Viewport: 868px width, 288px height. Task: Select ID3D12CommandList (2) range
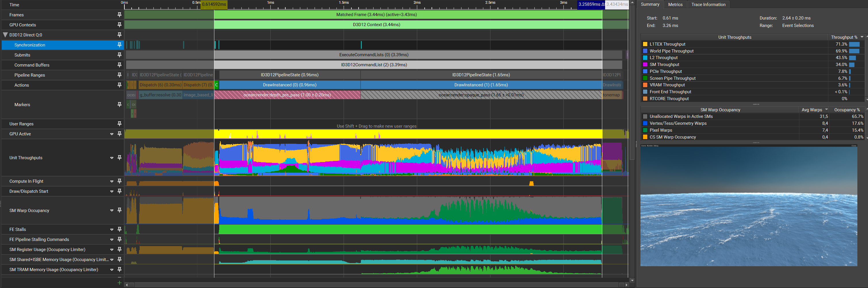tap(374, 65)
